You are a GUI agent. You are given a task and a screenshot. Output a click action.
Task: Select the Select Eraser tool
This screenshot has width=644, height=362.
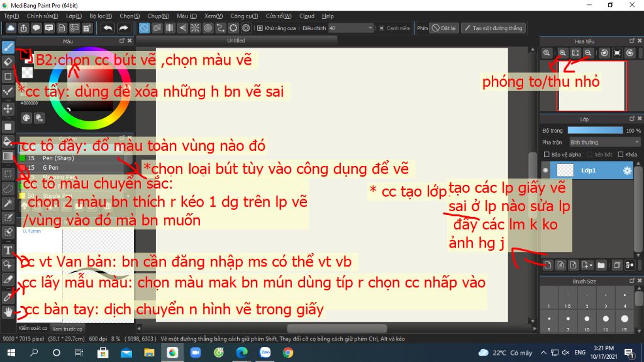click(x=8, y=233)
